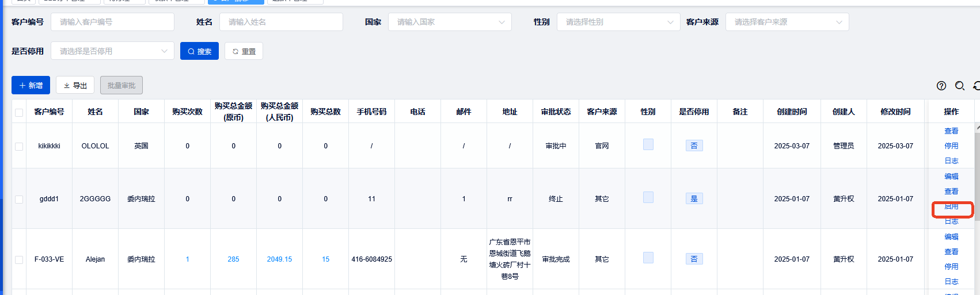Viewport: 980px width, 295px height.
Task: Click the blue 搜索 search button
Action: (199, 51)
